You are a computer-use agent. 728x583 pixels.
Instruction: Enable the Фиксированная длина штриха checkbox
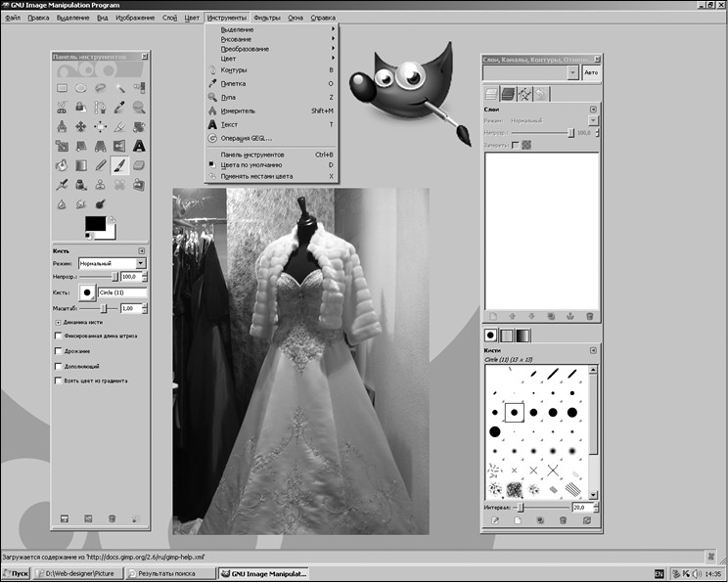[59, 336]
